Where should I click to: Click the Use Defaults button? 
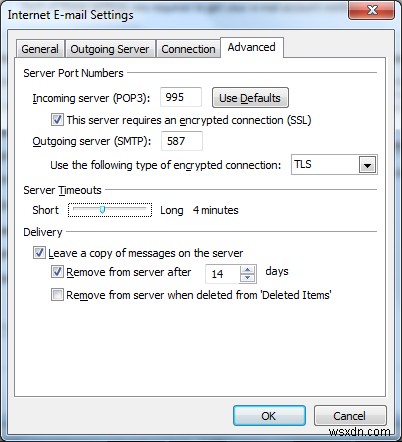point(250,98)
